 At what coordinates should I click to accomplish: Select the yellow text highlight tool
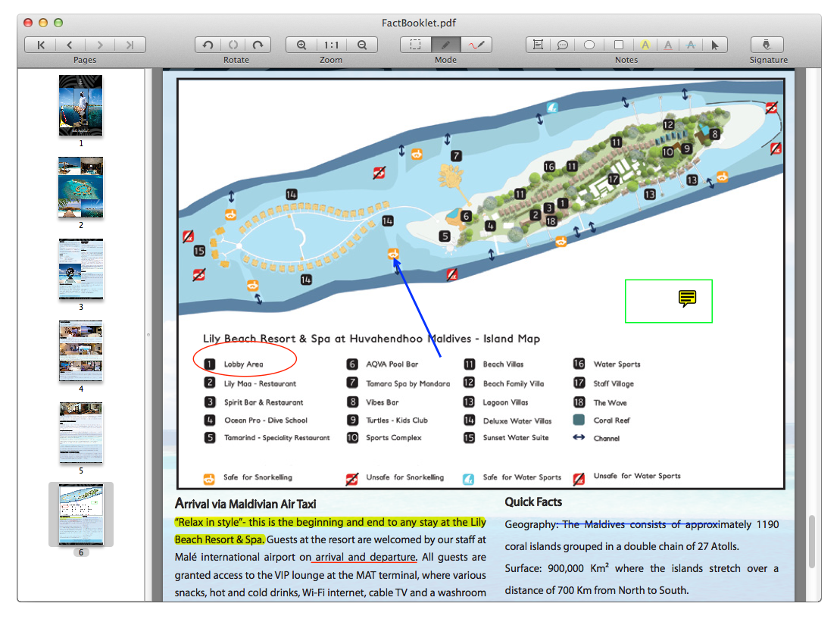(x=645, y=45)
